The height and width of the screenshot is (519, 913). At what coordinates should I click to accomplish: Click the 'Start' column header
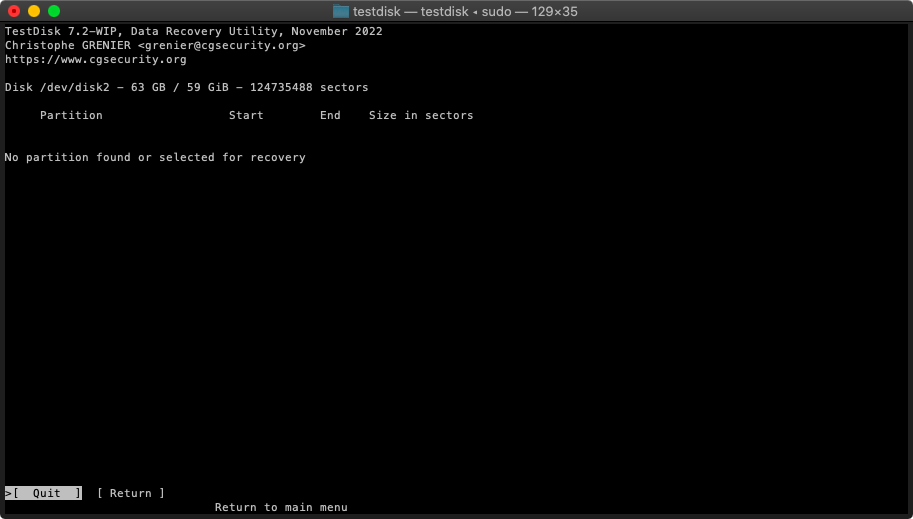(x=246, y=115)
